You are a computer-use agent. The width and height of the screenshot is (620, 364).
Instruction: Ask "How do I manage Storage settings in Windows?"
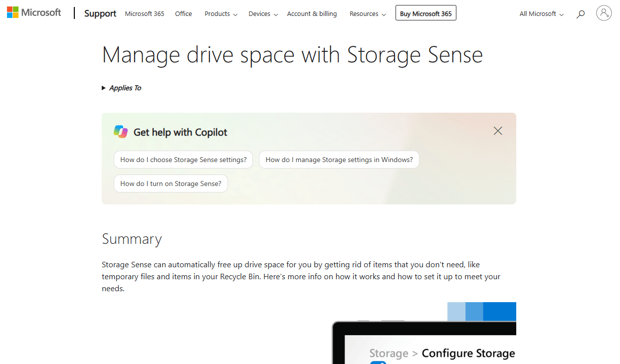(339, 160)
